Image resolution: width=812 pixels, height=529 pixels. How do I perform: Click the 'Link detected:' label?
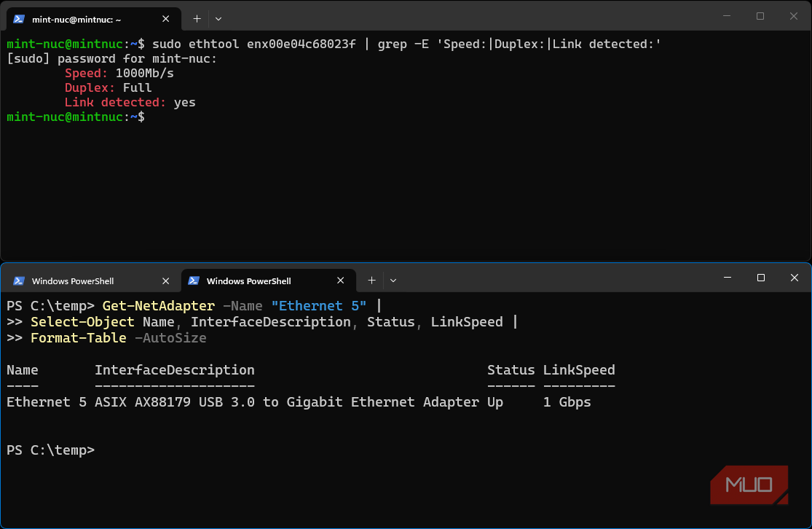pos(115,102)
